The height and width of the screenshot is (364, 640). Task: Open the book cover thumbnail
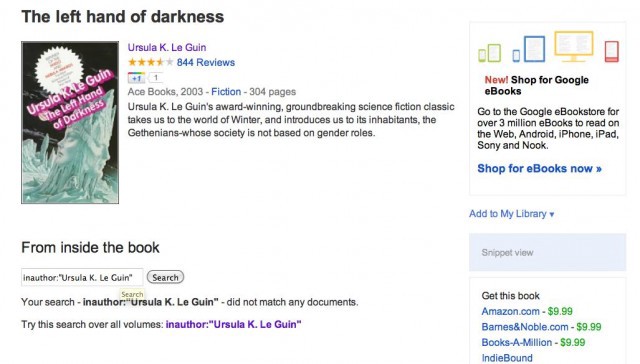[x=70, y=122]
